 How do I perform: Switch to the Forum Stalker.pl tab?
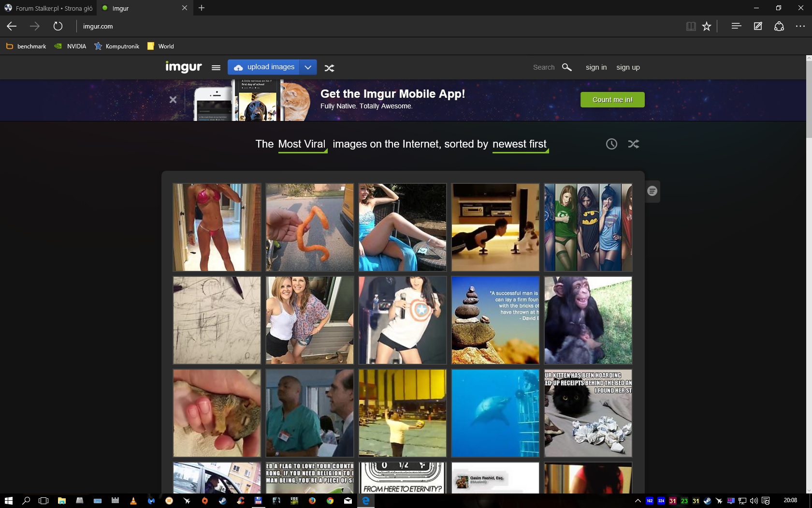pyautogui.click(x=48, y=8)
